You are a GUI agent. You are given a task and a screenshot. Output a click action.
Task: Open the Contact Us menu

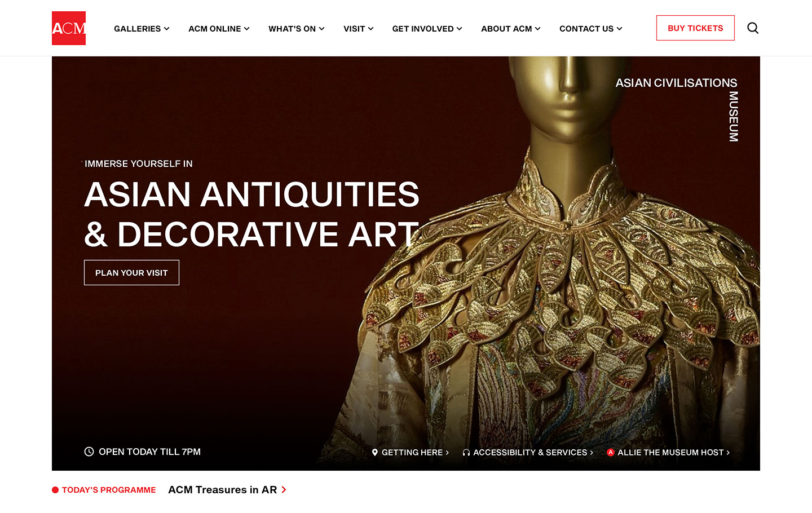click(591, 29)
